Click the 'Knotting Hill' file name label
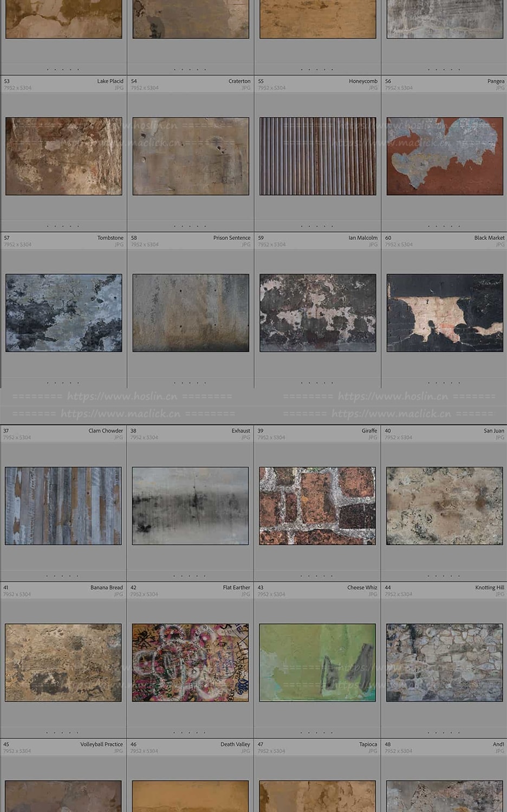Image resolution: width=507 pixels, height=812 pixels. [490, 588]
